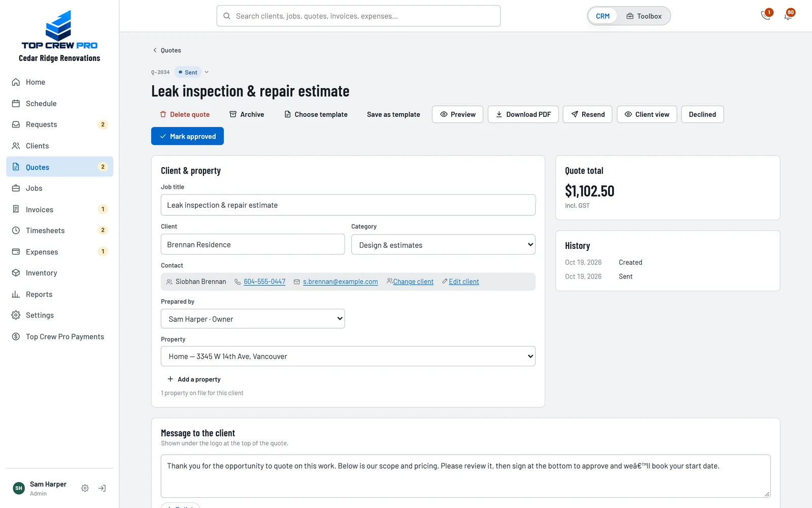812x508 pixels.
Task: Click the Mark approved button
Action: tap(187, 136)
